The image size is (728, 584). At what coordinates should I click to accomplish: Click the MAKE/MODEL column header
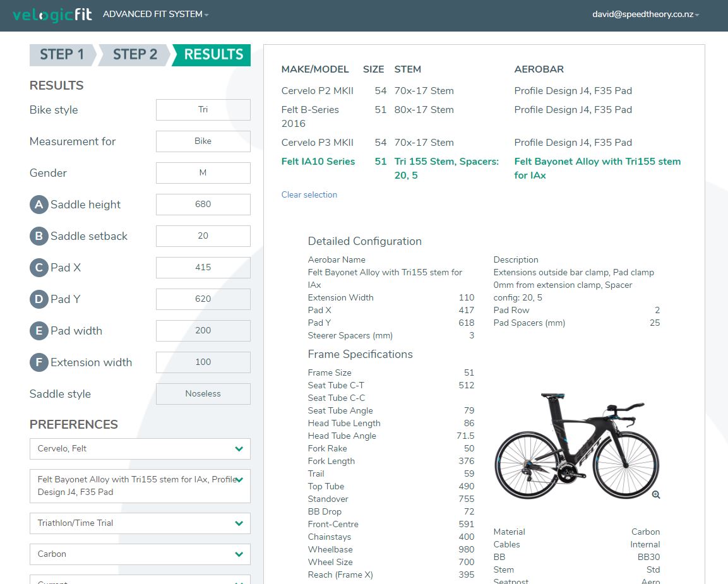coord(315,69)
